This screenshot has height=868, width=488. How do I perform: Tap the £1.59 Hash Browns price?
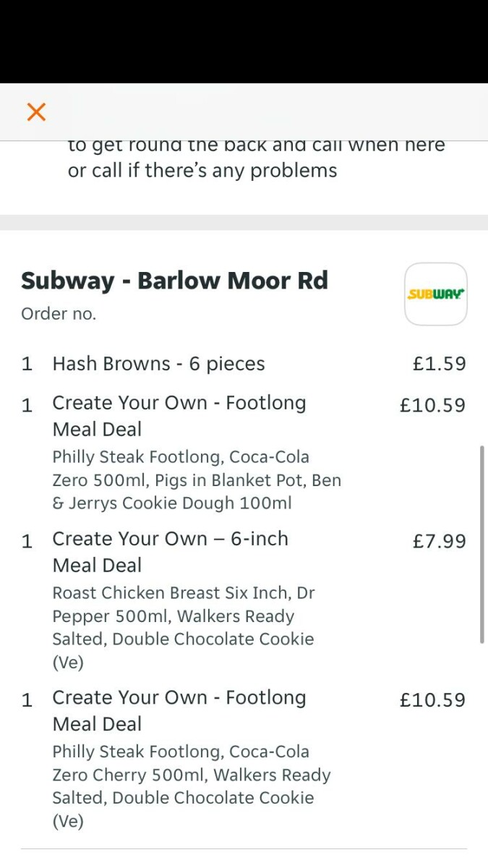tap(439, 364)
